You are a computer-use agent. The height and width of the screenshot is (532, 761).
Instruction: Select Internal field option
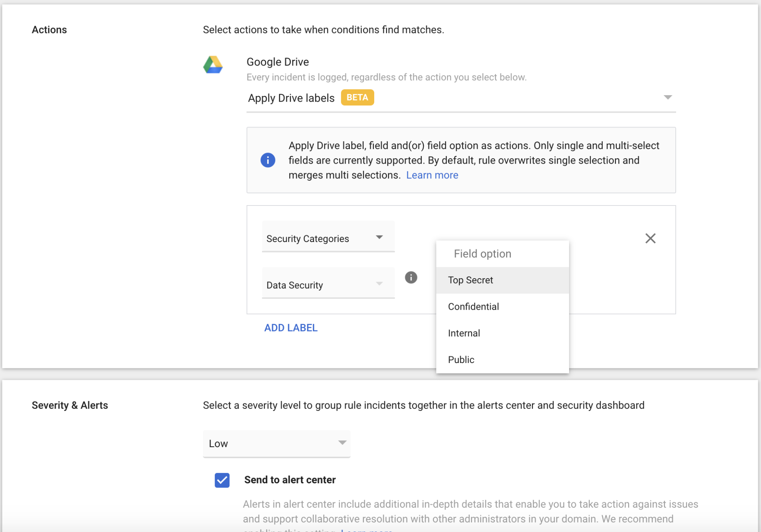pos(502,333)
